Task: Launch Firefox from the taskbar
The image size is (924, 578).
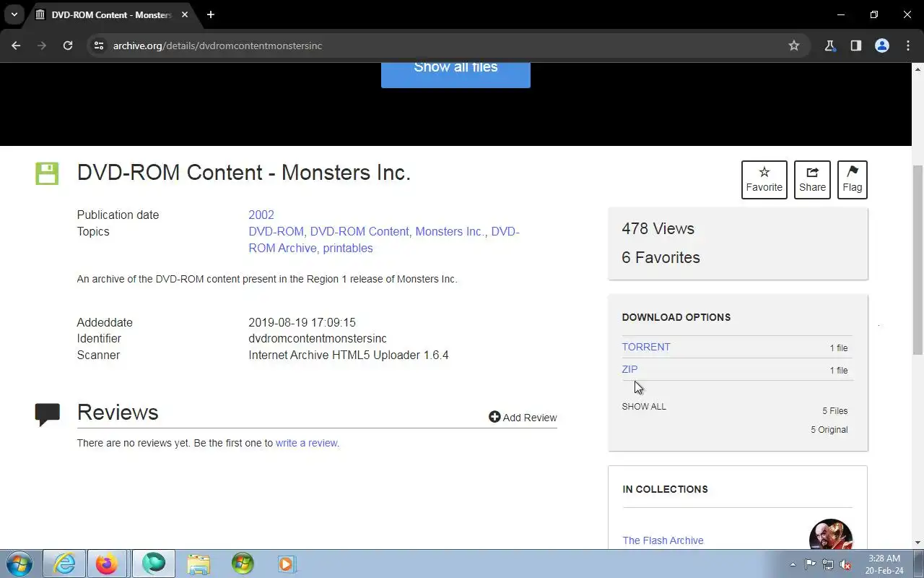Action: click(106, 564)
